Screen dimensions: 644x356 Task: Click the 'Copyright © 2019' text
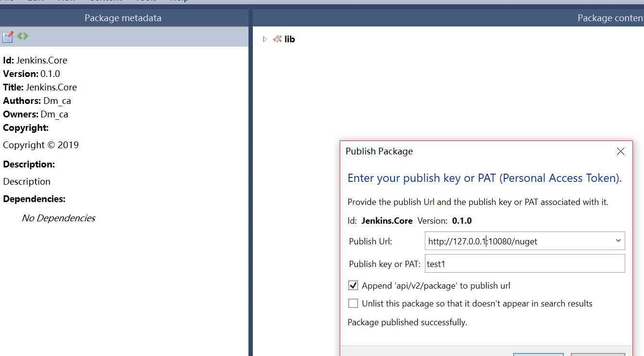[x=41, y=145]
